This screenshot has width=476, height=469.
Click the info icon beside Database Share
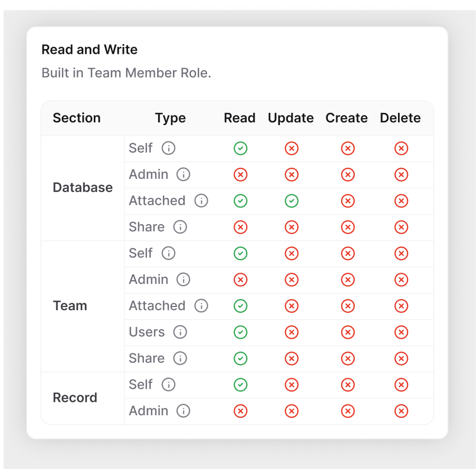coord(180,227)
